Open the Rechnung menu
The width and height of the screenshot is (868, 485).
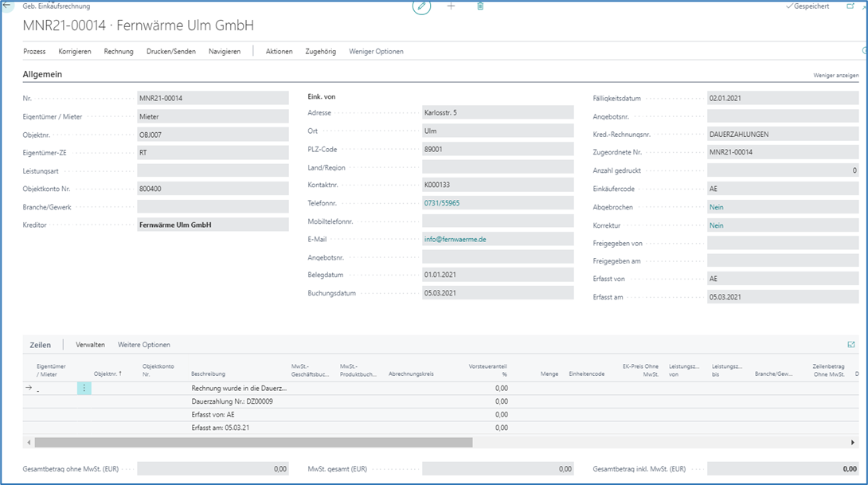(119, 52)
